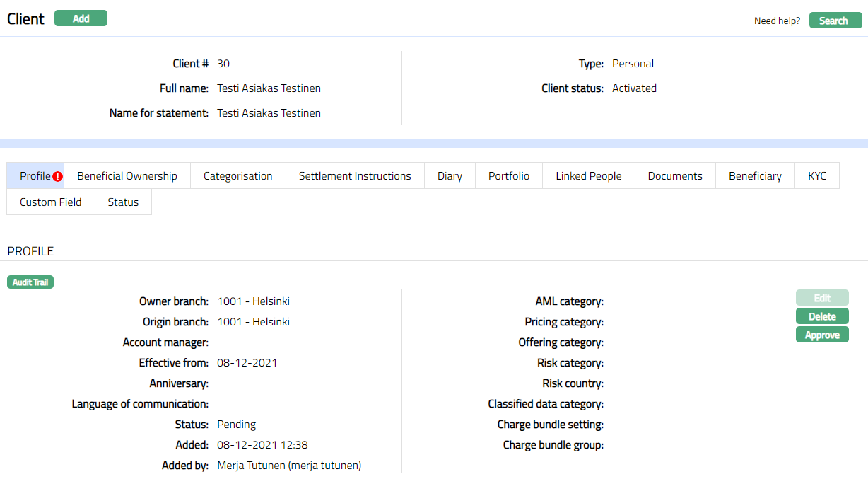The width and height of the screenshot is (868, 479).
Task: Click the Need help? link
Action: click(x=777, y=21)
